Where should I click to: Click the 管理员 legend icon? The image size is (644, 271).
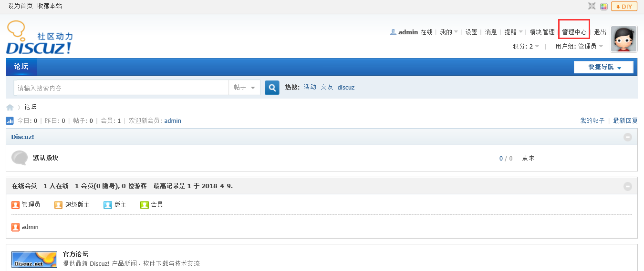(15, 205)
